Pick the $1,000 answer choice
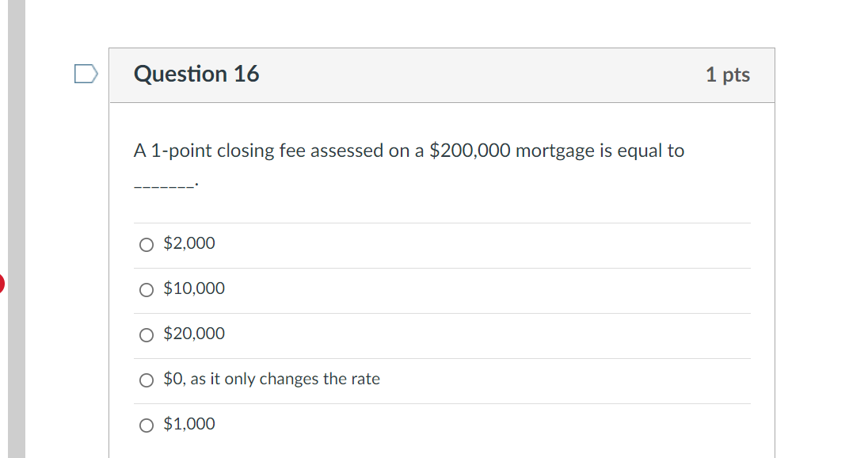The image size is (868, 458). click(x=146, y=426)
